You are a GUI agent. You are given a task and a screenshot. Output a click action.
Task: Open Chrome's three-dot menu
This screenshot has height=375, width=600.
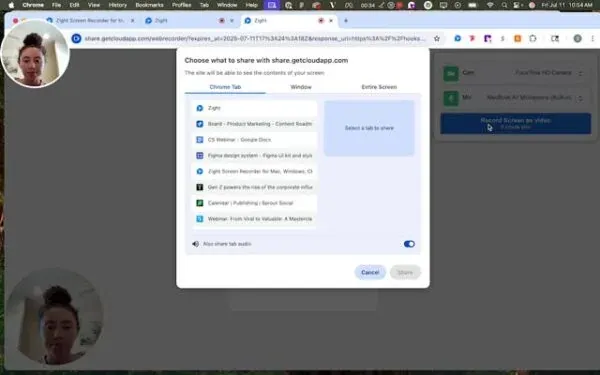pos(592,38)
